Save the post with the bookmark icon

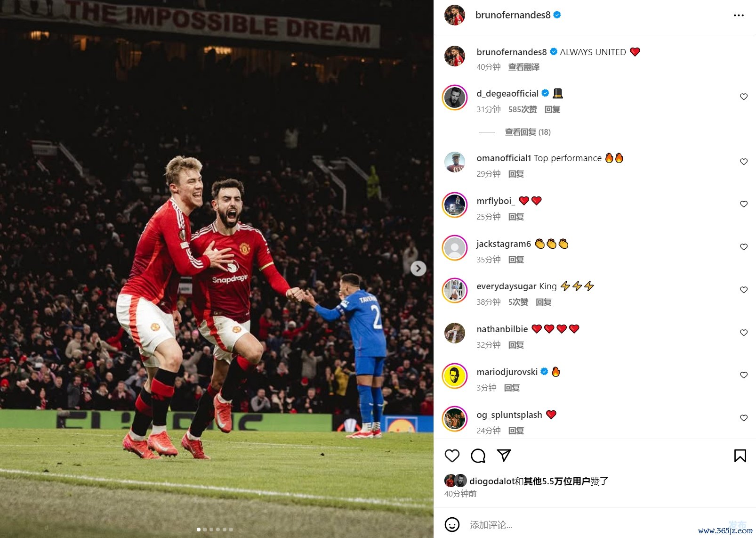pos(740,456)
